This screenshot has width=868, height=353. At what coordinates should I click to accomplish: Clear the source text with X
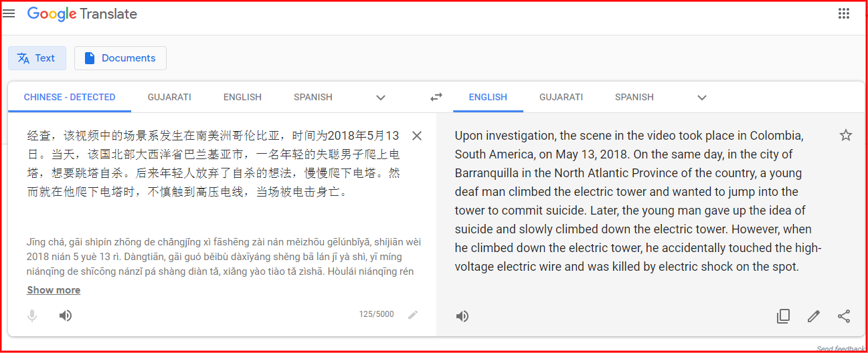pyautogui.click(x=417, y=136)
